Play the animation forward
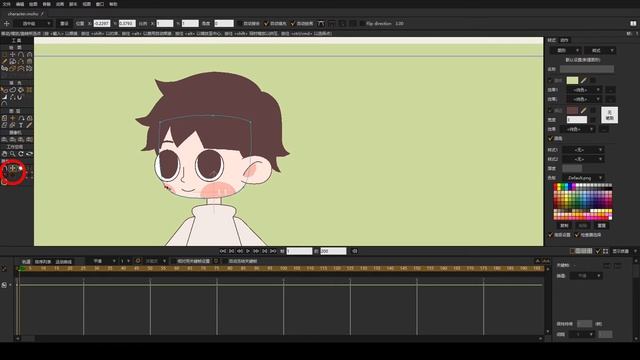 [x=248, y=251]
